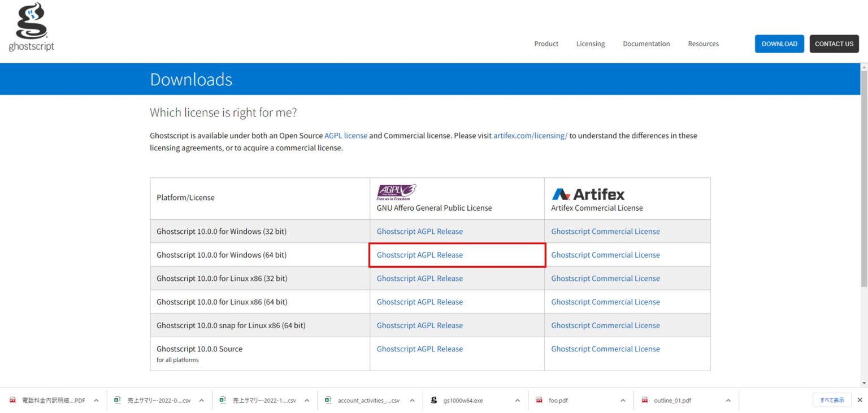Open the outline_01.pdf download item
868x413 pixels.
[x=672, y=401]
